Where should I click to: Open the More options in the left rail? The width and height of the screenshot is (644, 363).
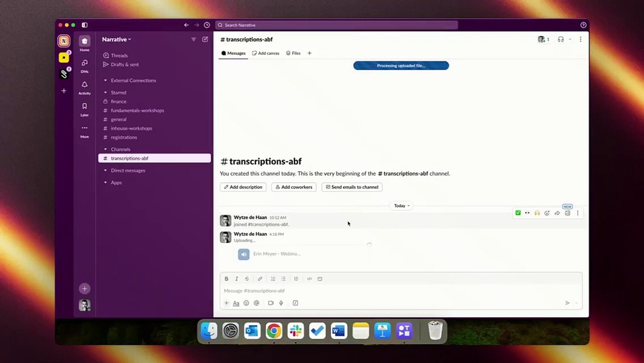(x=85, y=130)
